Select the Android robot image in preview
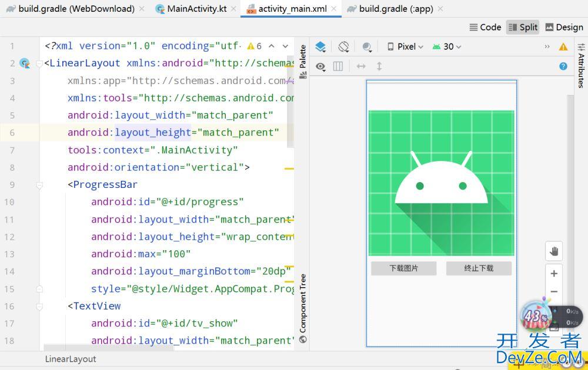This screenshot has width=588, height=370. pos(441,183)
